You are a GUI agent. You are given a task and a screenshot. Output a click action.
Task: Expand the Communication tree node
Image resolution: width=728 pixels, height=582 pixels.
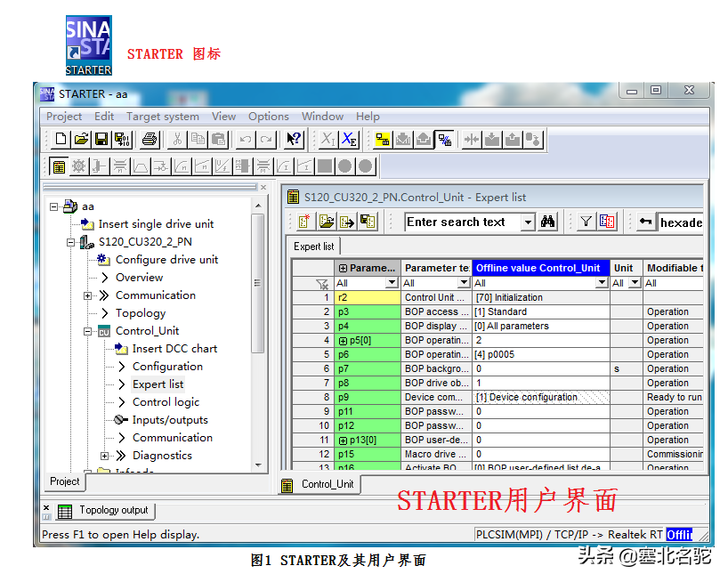88,295
